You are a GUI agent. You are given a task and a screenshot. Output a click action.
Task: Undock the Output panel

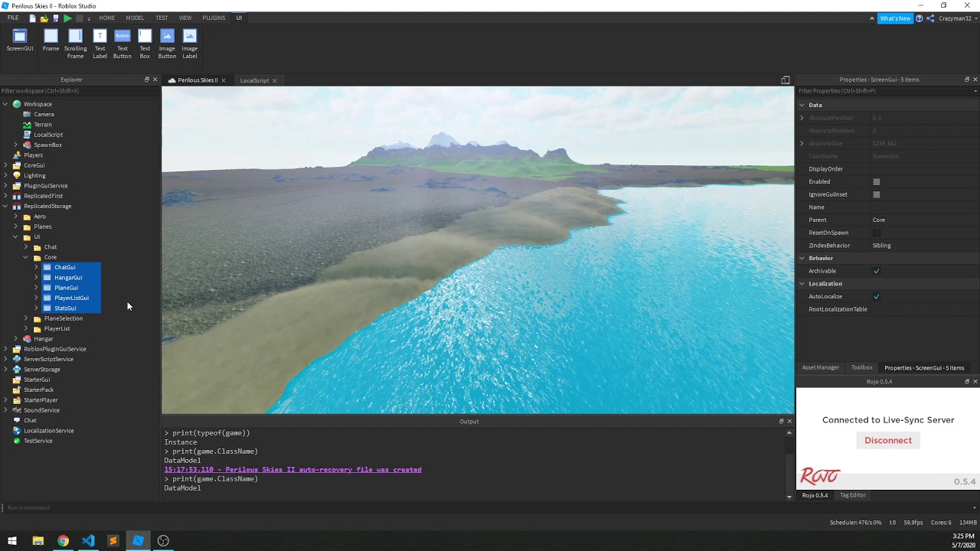tap(781, 421)
